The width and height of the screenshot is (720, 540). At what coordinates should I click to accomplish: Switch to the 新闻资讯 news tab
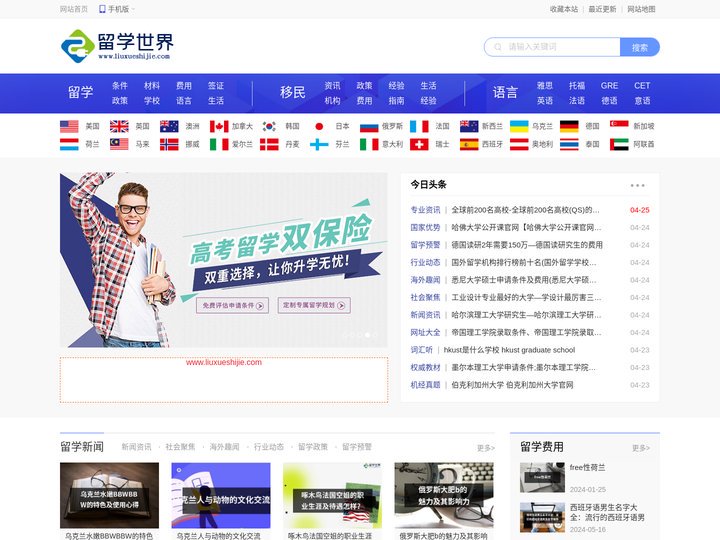pos(136,447)
